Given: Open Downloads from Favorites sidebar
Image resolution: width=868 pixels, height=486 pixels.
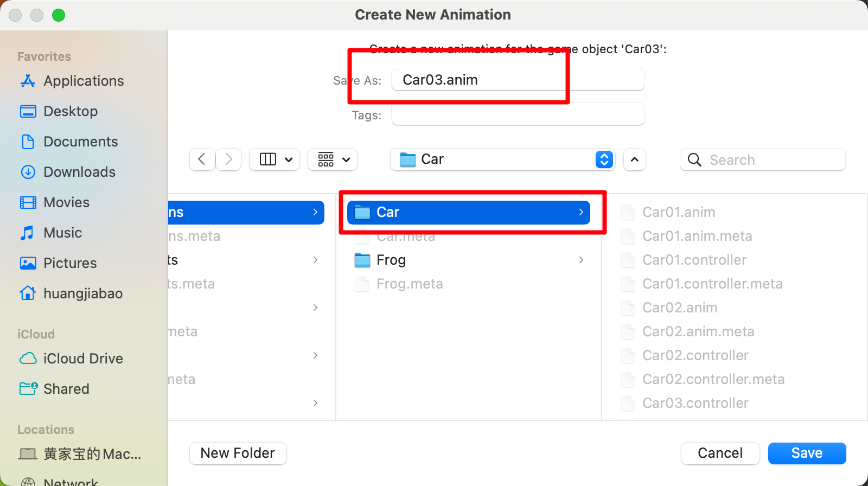Looking at the screenshot, I should (67, 172).
